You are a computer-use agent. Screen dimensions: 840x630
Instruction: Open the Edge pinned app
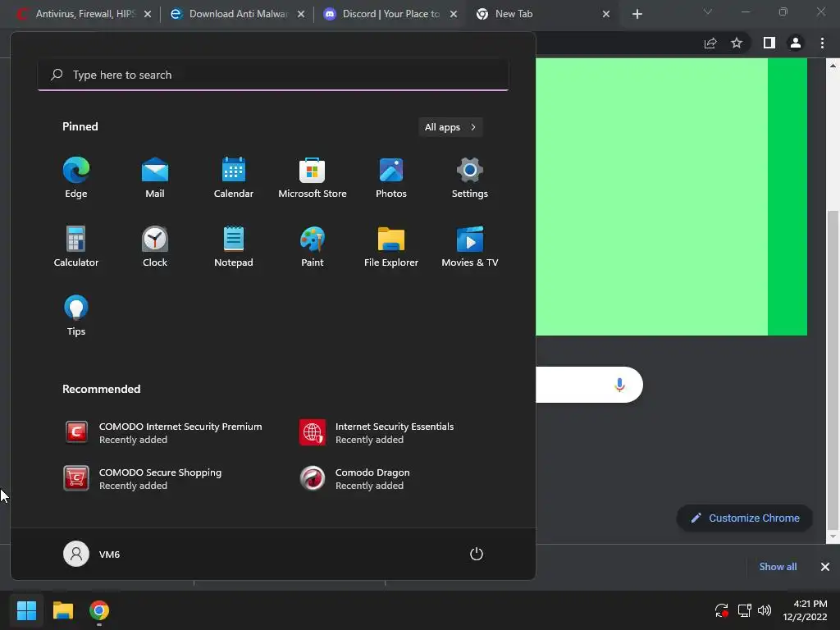[76, 178]
